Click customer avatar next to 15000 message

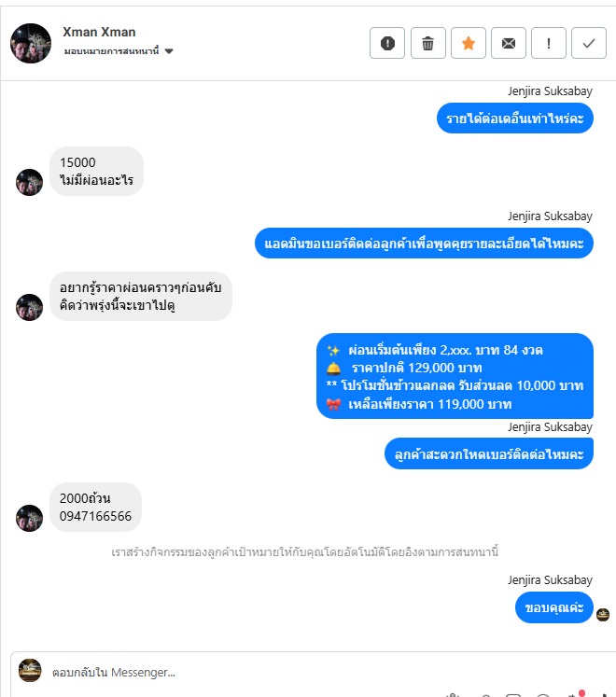point(29,182)
